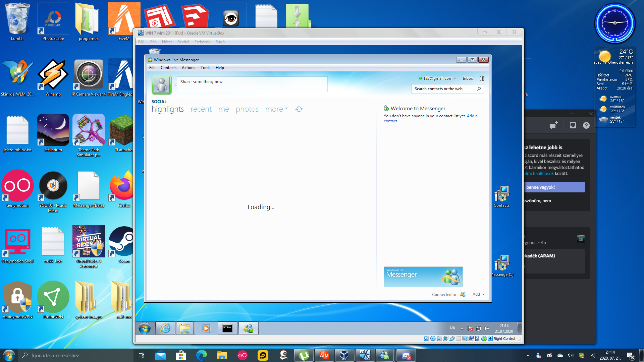Click the search magnifier icon in Messenger
The width and height of the screenshot is (644, 362).
(x=479, y=89)
